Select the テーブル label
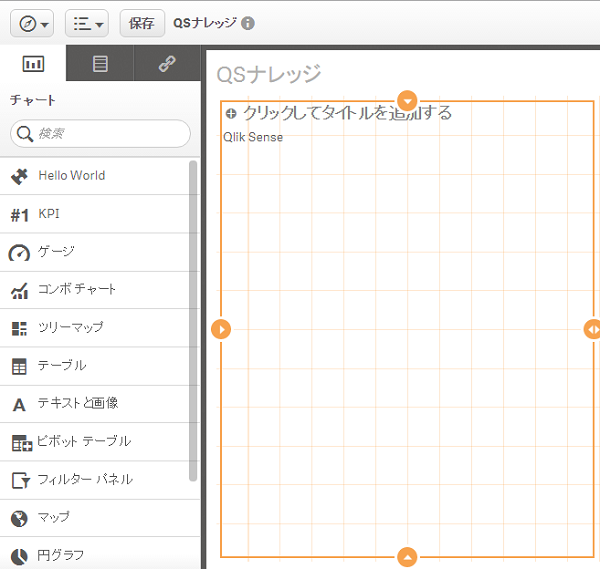The image size is (600, 569). tap(62, 365)
